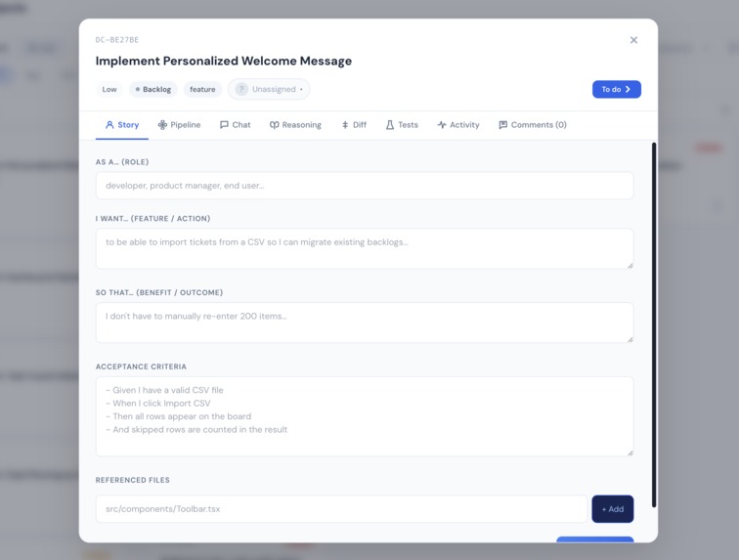Viewport: 739px width, 560px height.
Task: Click the Backlog status badge
Action: [x=153, y=89]
